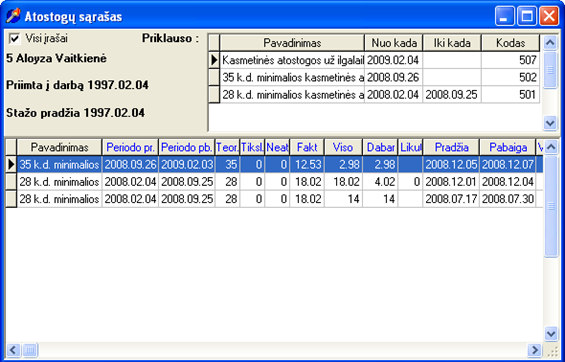Click the Dabar value 4.02
The image size is (565, 362).
[x=380, y=182]
